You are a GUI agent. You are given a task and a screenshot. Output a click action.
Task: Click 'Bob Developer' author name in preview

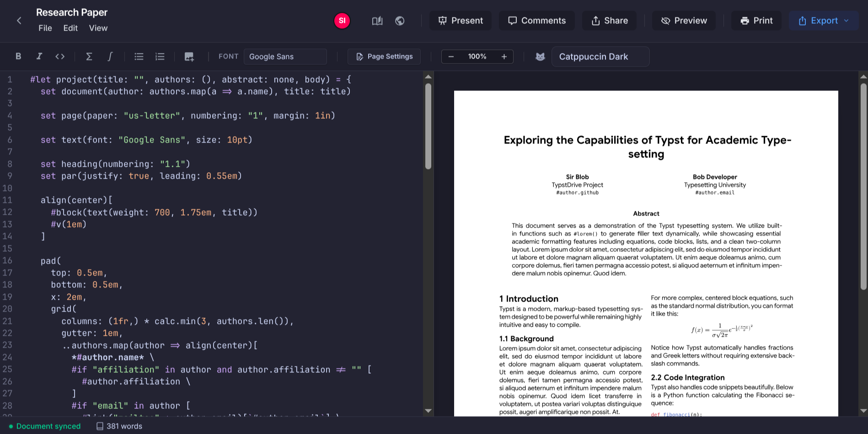tap(715, 177)
